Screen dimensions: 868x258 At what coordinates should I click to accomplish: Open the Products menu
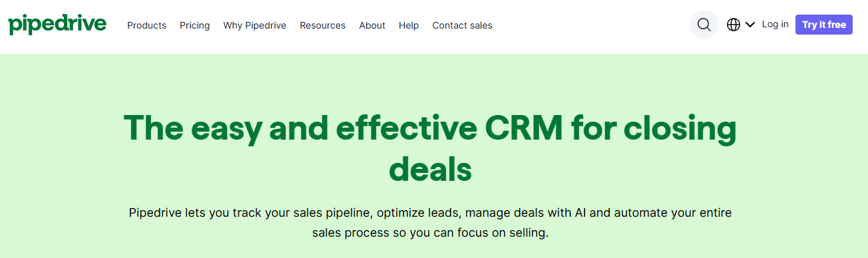(x=146, y=25)
